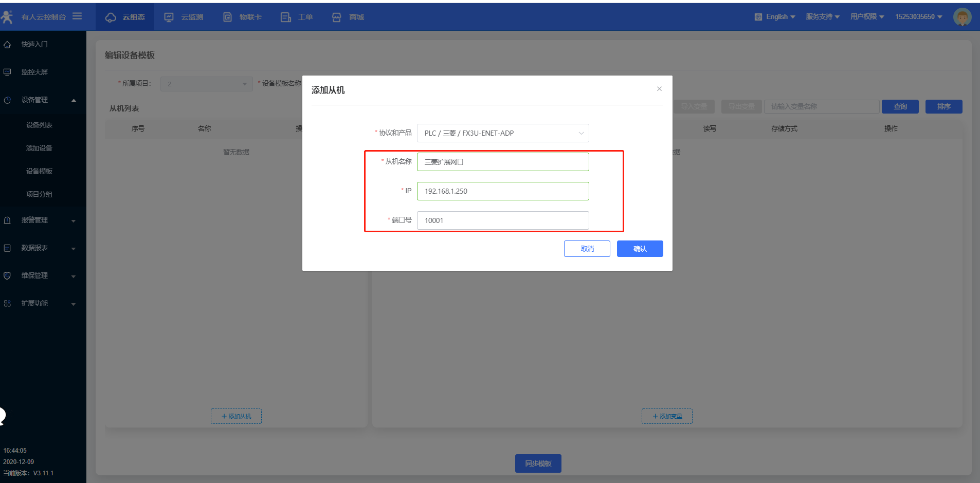Image resolution: width=980 pixels, height=483 pixels.
Task: Close the 添加从机 dialog with X icon
Action: 659,89
